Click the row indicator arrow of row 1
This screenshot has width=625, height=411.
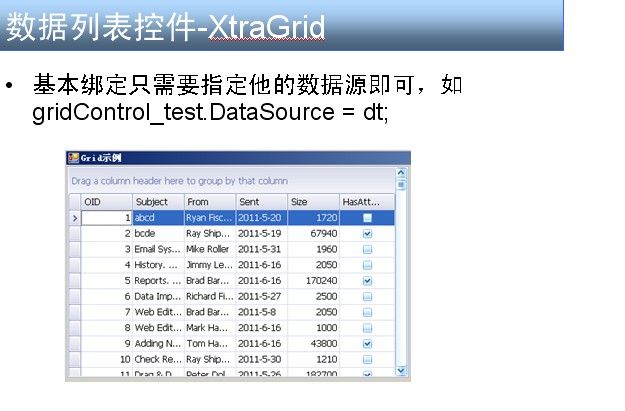coord(75,218)
